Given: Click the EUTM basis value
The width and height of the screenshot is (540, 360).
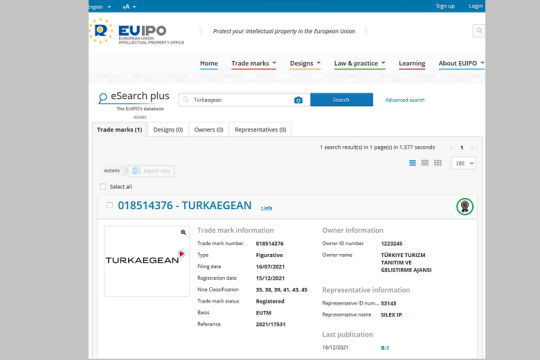Looking at the screenshot, I should pos(263,313).
